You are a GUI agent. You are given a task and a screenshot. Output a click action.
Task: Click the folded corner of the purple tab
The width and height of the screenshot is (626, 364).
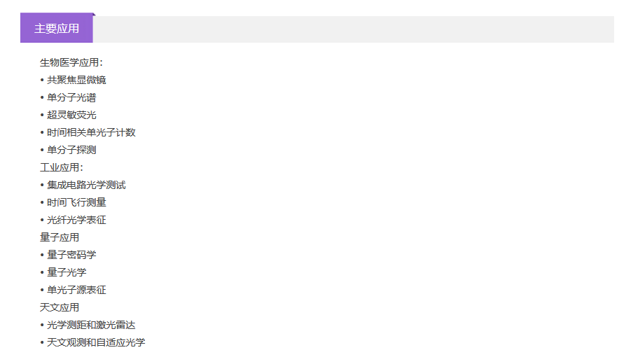coord(94,15)
